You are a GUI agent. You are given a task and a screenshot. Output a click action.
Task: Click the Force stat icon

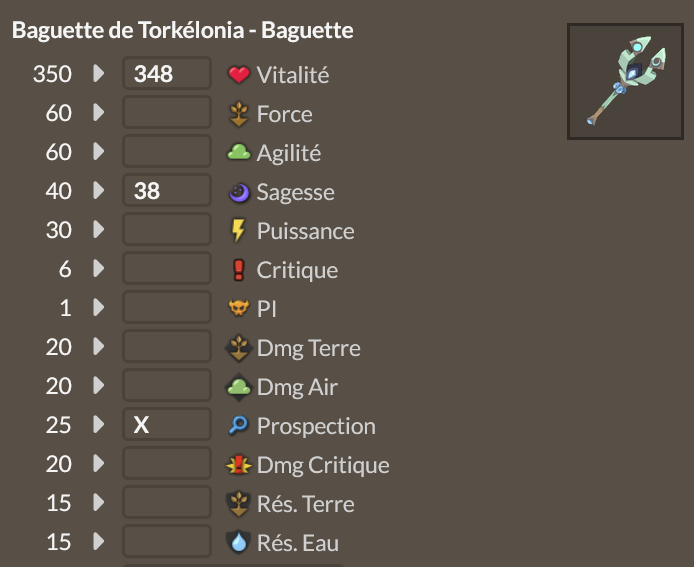point(238,114)
